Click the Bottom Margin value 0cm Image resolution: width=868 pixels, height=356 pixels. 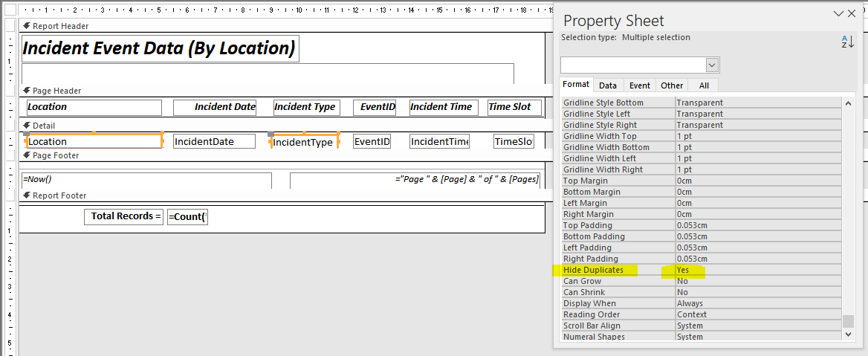coord(759,192)
